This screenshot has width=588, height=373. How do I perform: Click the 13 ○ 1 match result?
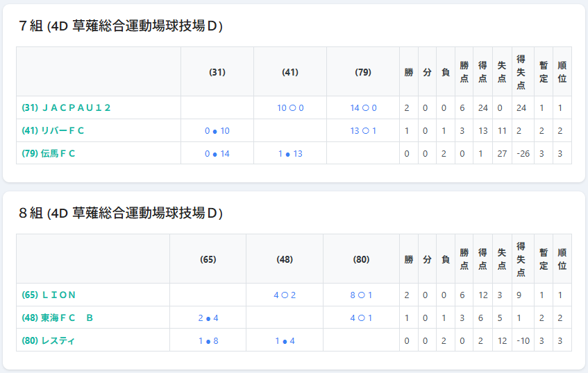(363, 130)
